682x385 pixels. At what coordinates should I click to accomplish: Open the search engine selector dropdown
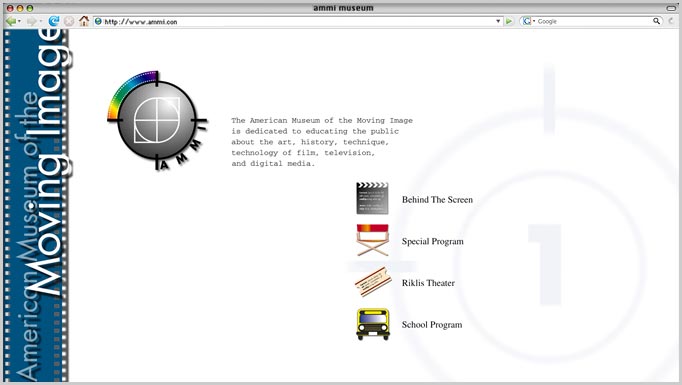(x=534, y=21)
